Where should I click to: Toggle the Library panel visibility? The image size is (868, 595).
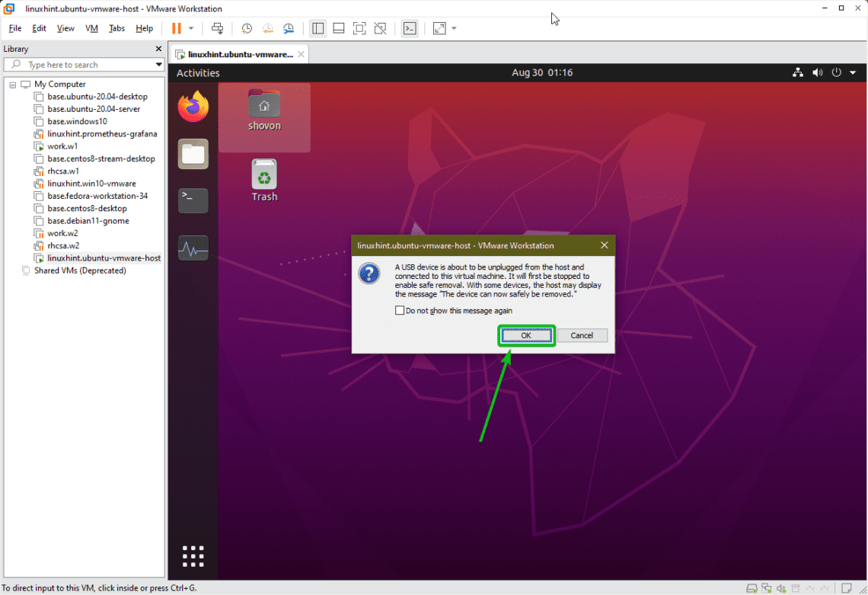[x=318, y=28]
